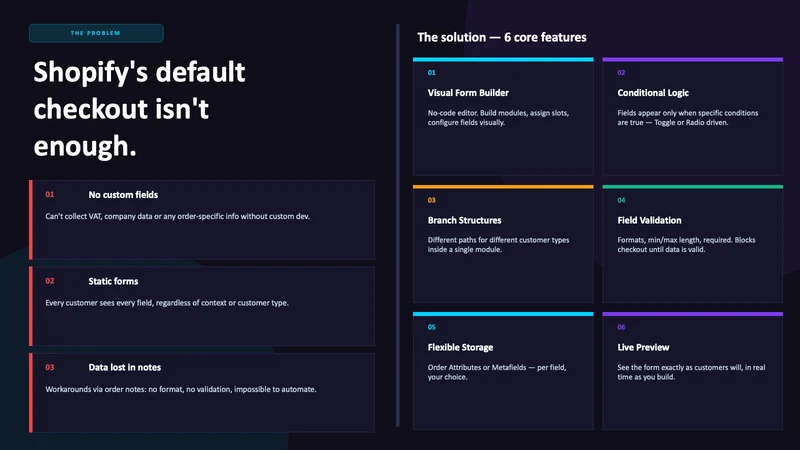This screenshot has height=450, width=800.
Task: Click the "No custom fields" heading
Action: pos(123,195)
